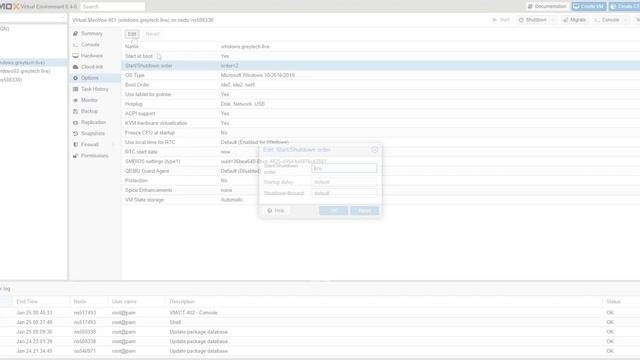640x360 pixels.
Task: Expand the Firewall submenu arrow
Action: (x=113, y=144)
